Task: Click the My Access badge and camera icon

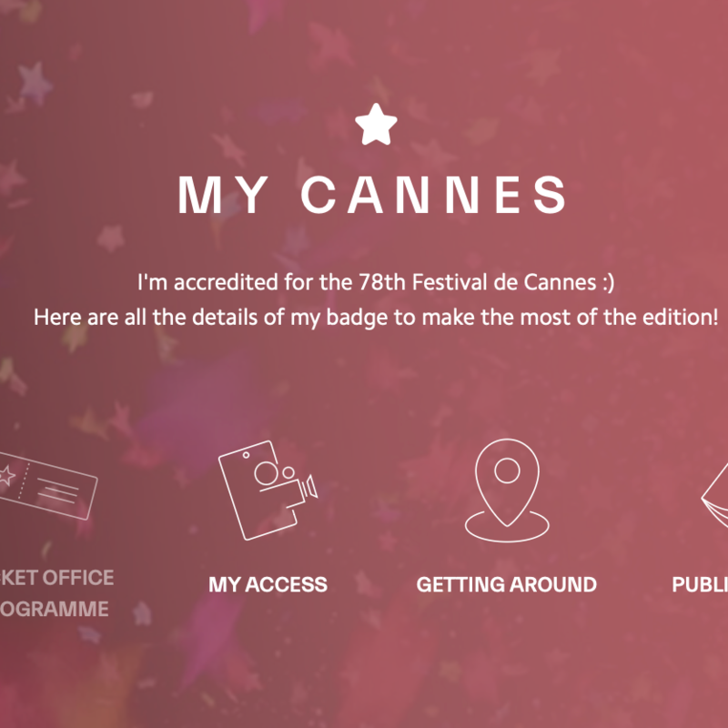Action: (x=265, y=489)
